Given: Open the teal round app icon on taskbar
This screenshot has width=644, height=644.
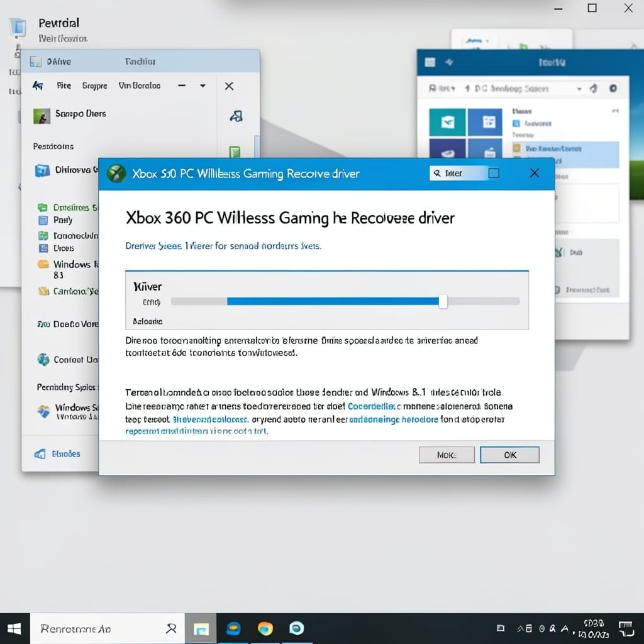Looking at the screenshot, I should coord(297,628).
